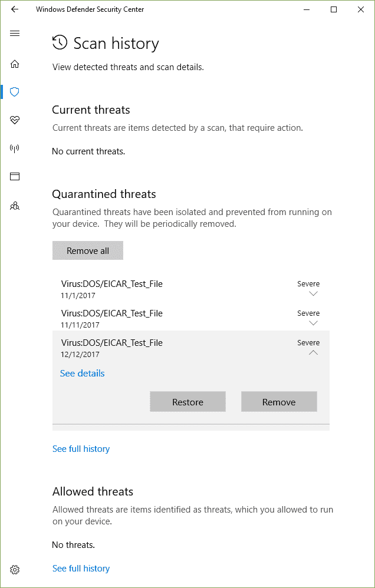
Task: Click the Quarantined threats heading
Action: pos(104,194)
